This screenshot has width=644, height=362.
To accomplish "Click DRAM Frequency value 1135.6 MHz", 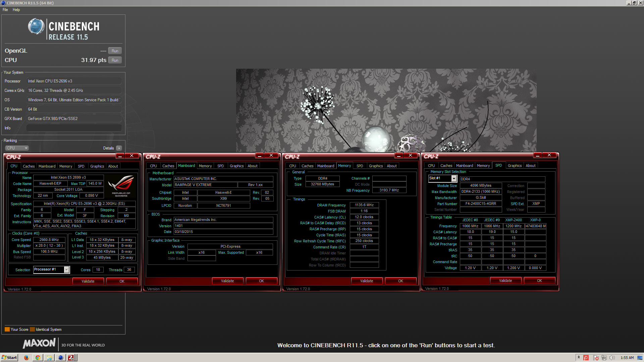I will click(364, 205).
